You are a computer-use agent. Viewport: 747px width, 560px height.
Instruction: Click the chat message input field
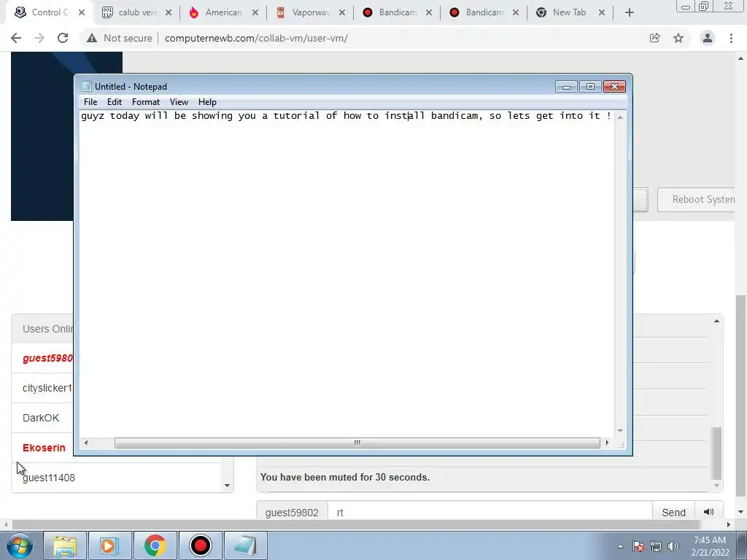489,513
